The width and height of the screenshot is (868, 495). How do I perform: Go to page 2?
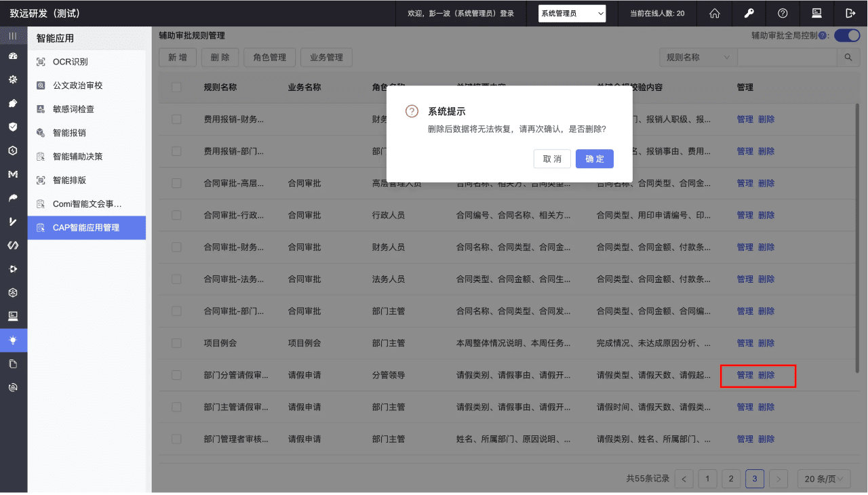[x=731, y=479]
